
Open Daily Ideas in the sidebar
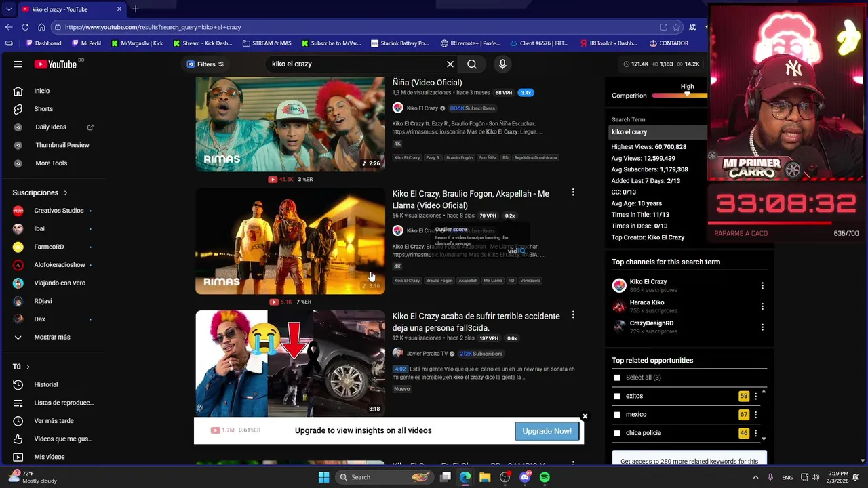pos(51,127)
